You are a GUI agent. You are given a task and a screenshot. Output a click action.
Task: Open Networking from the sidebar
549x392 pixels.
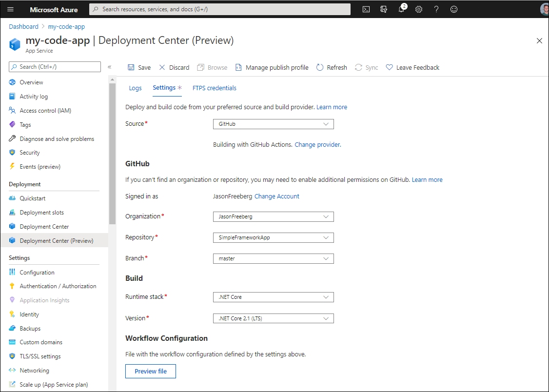pyautogui.click(x=34, y=370)
